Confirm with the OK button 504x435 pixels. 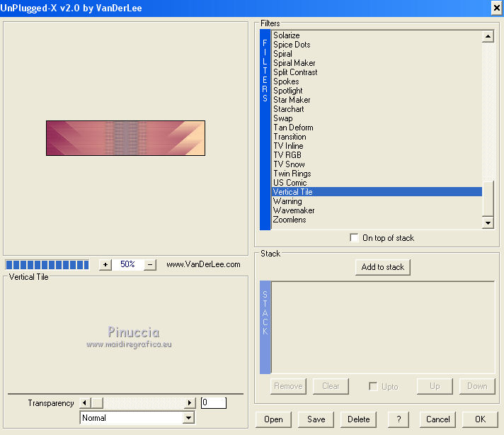click(480, 419)
